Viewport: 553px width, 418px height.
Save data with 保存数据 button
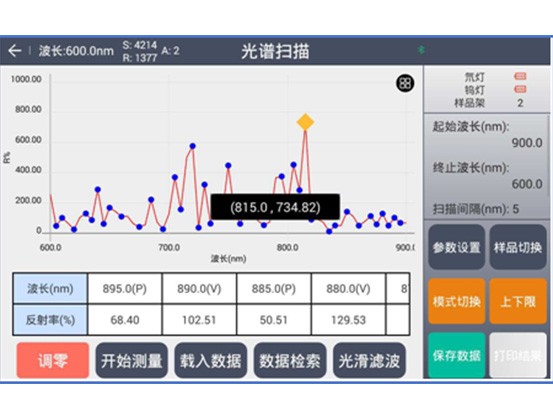pyautogui.click(x=457, y=355)
